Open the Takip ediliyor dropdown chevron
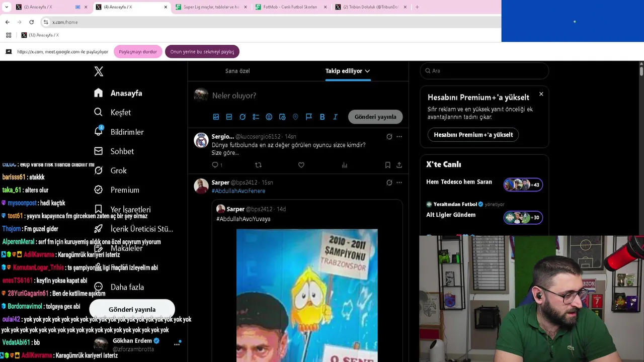This screenshot has height=362, width=644. pyautogui.click(x=367, y=71)
